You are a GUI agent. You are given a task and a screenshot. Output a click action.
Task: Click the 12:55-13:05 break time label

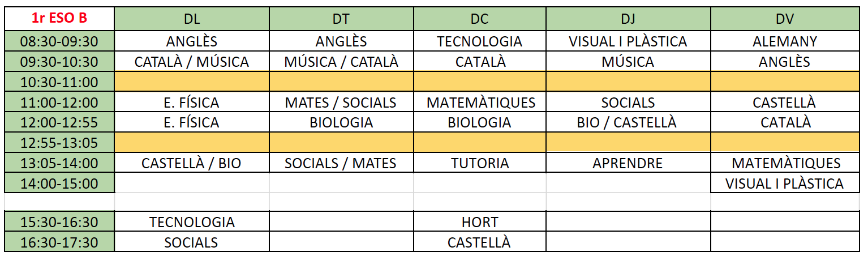coord(59,143)
